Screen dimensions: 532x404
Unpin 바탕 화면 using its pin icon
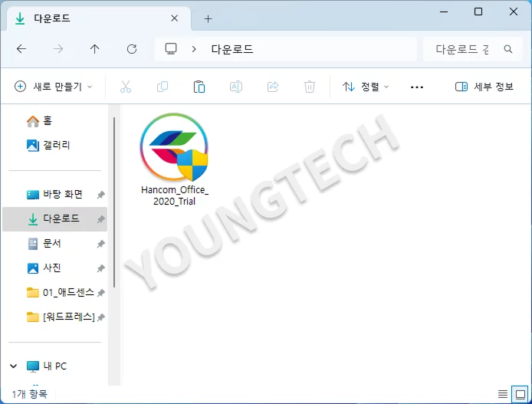pos(100,195)
